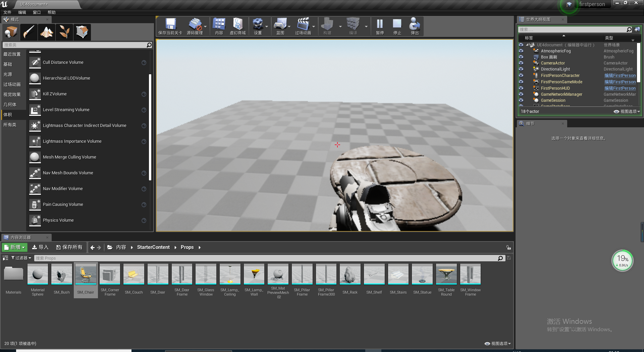
Task: Toggle visibility of GameSession actor
Action: 521,100
